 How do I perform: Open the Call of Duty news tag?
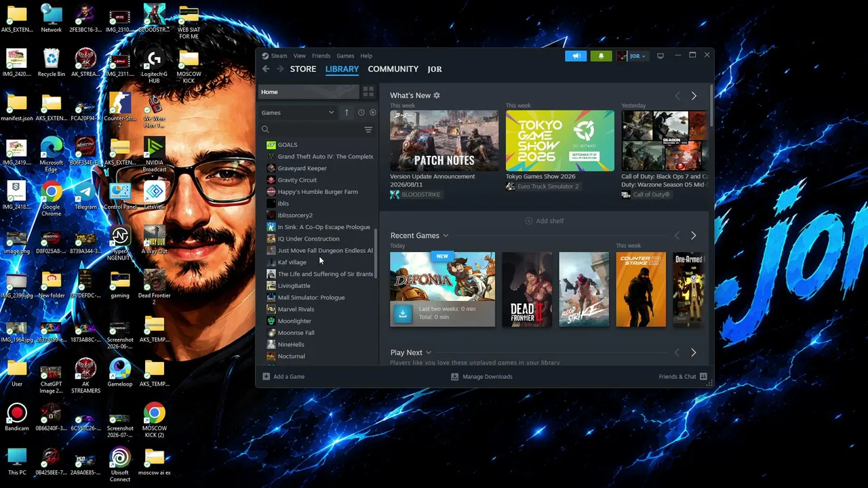[x=646, y=195]
